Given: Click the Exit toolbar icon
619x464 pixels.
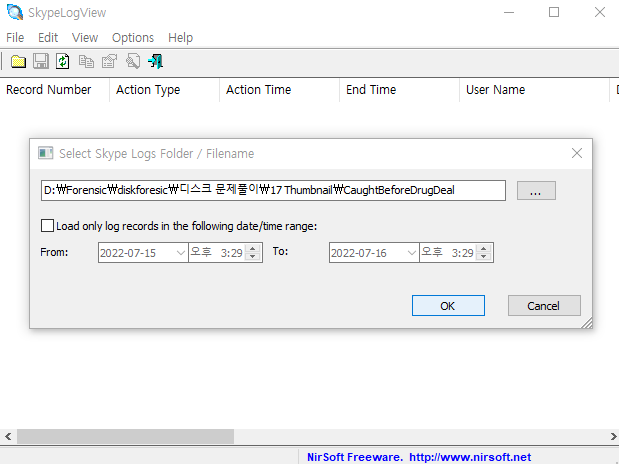Looking at the screenshot, I should (156, 62).
